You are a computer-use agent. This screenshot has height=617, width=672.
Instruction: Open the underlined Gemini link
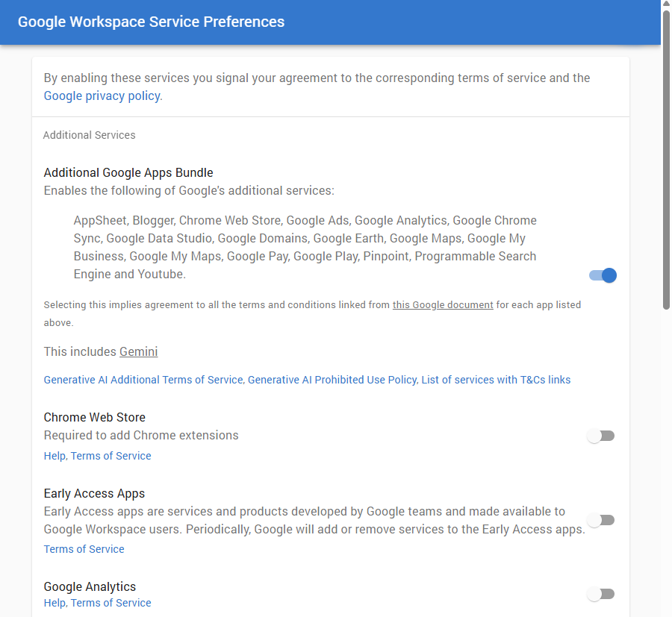tap(138, 351)
